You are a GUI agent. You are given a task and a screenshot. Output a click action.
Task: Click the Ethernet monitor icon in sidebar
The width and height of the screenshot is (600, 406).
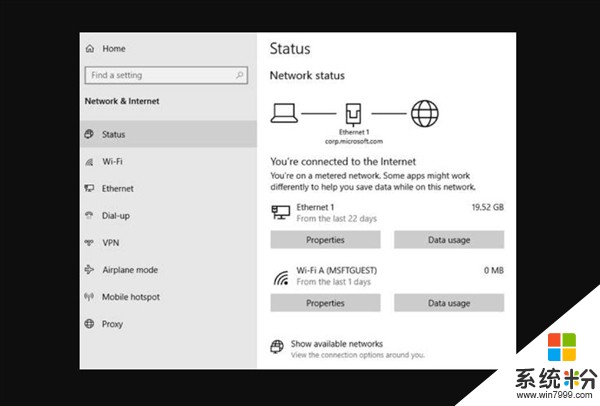(89, 188)
